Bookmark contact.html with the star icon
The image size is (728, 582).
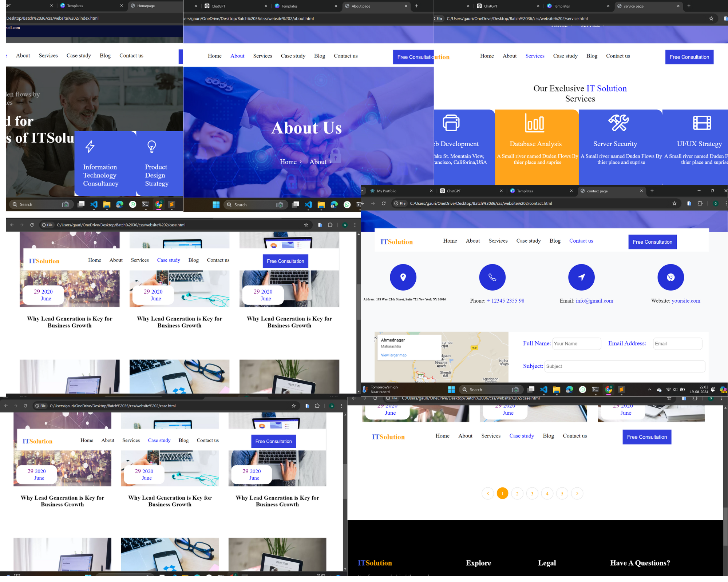[674, 203]
